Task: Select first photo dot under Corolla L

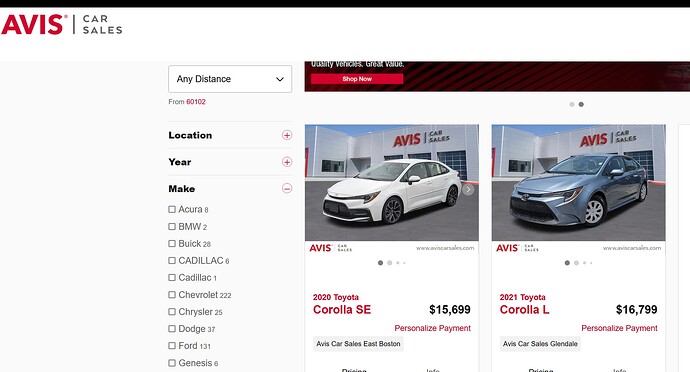Action: click(567, 263)
